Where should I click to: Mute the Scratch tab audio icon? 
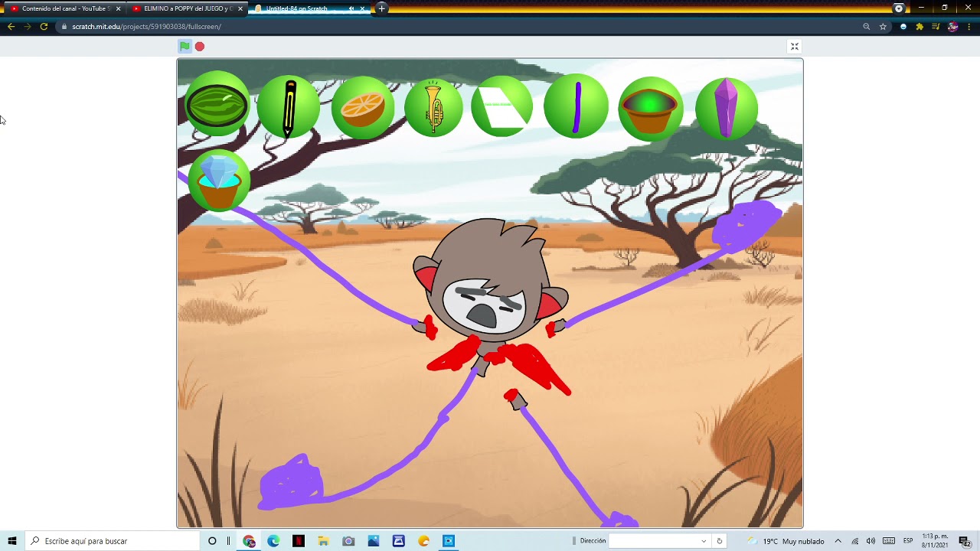pos(351,8)
